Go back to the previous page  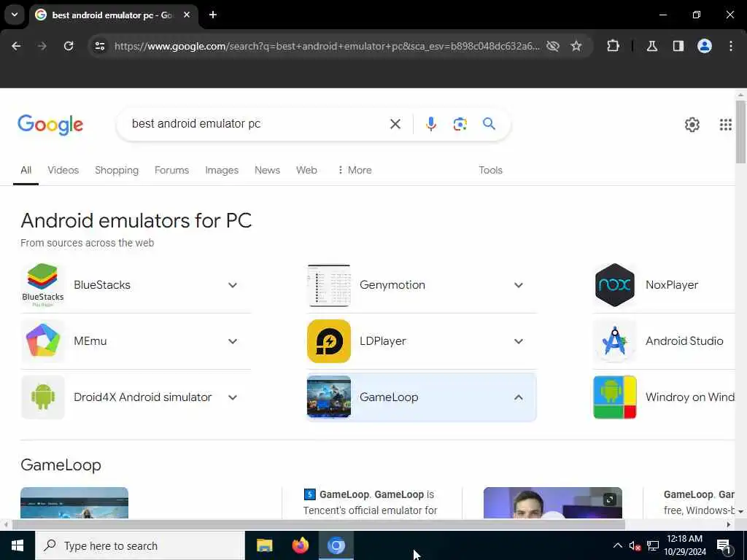click(16, 46)
